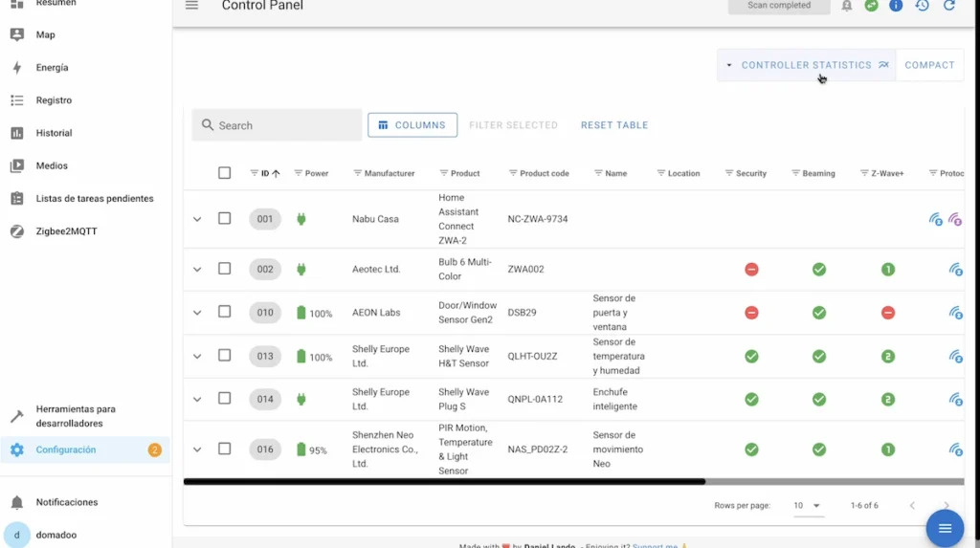Open Configuración in the sidebar
Image resolution: width=980 pixels, height=548 pixels.
[x=86, y=449]
